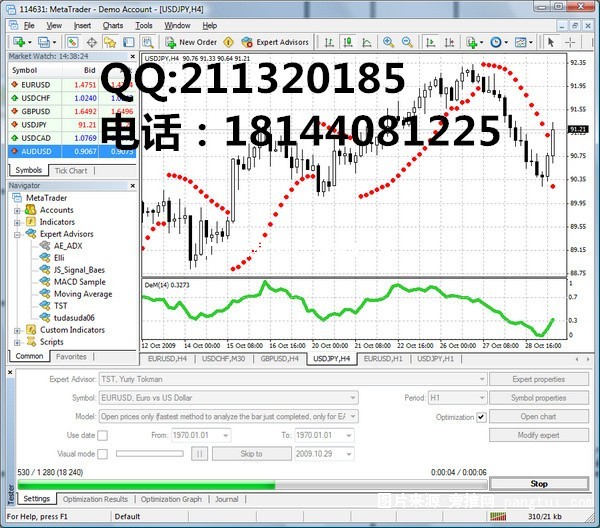Switch to the Tick Chart tab

tap(71, 171)
